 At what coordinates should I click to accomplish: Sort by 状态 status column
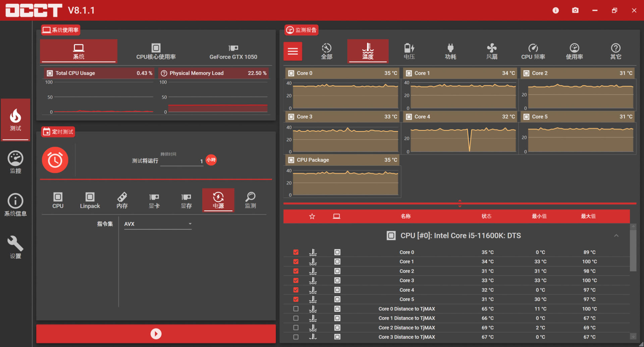(x=486, y=216)
